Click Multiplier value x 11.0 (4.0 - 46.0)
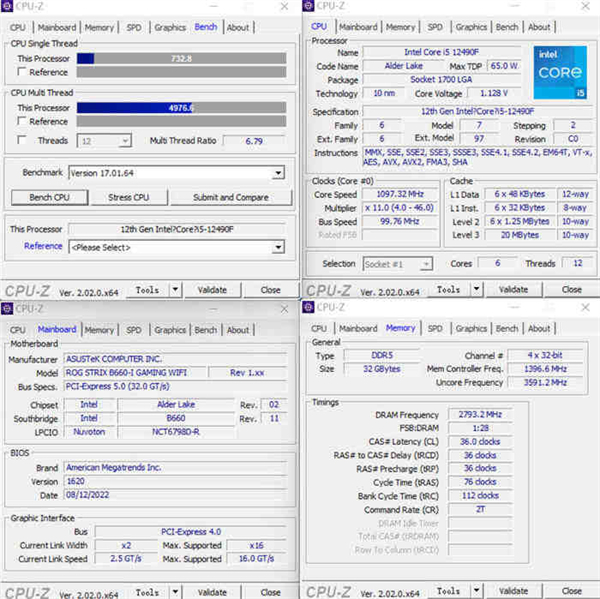 click(400, 208)
